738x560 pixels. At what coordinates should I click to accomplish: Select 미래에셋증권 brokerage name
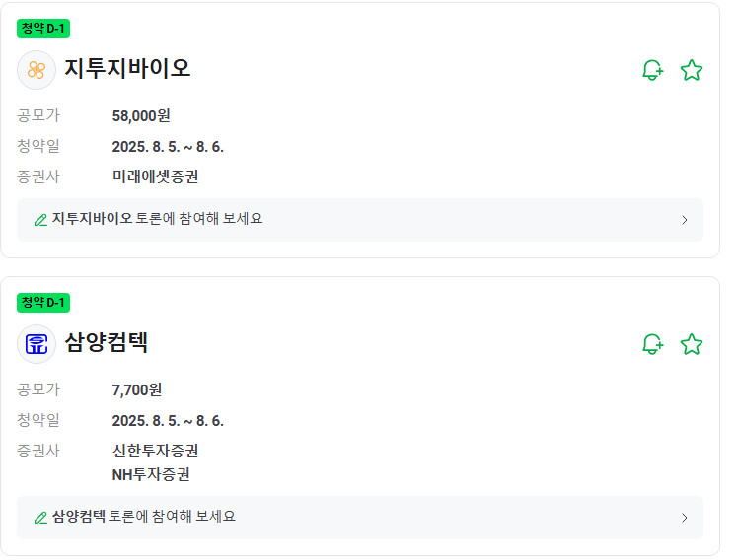[x=156, y=177]
